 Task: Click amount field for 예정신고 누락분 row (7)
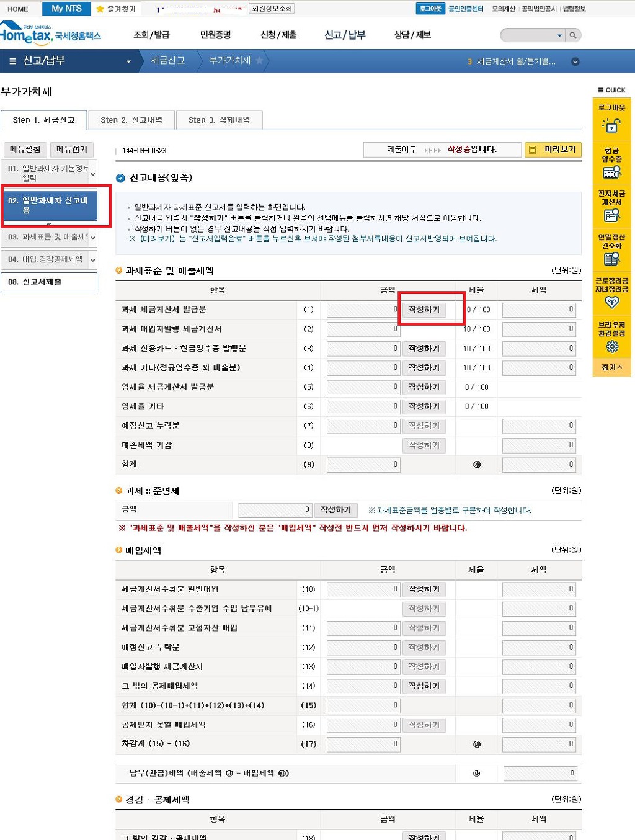point(363,426)
